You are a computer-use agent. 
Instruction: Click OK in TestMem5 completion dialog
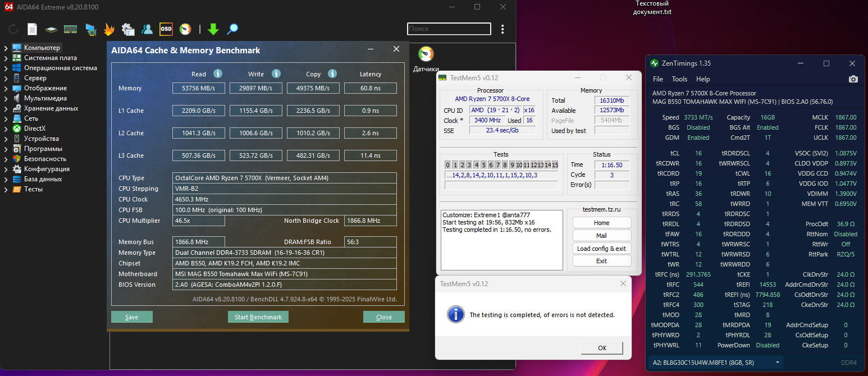point(602,348)
